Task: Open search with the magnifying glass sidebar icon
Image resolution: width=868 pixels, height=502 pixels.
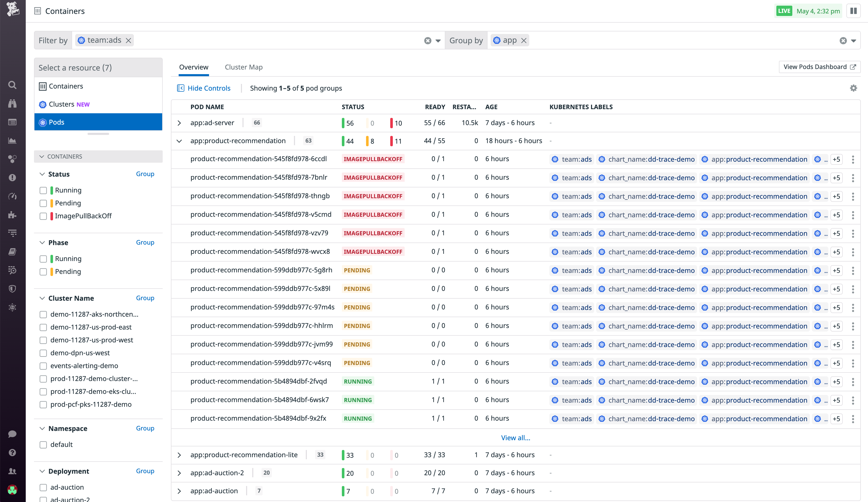Action: [x=12, y=85]
